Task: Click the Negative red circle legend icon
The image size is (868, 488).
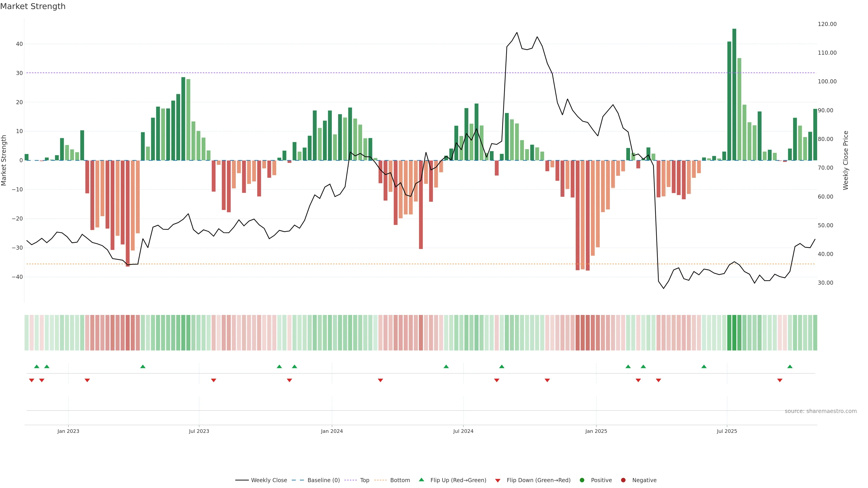Action: point(623,480)
